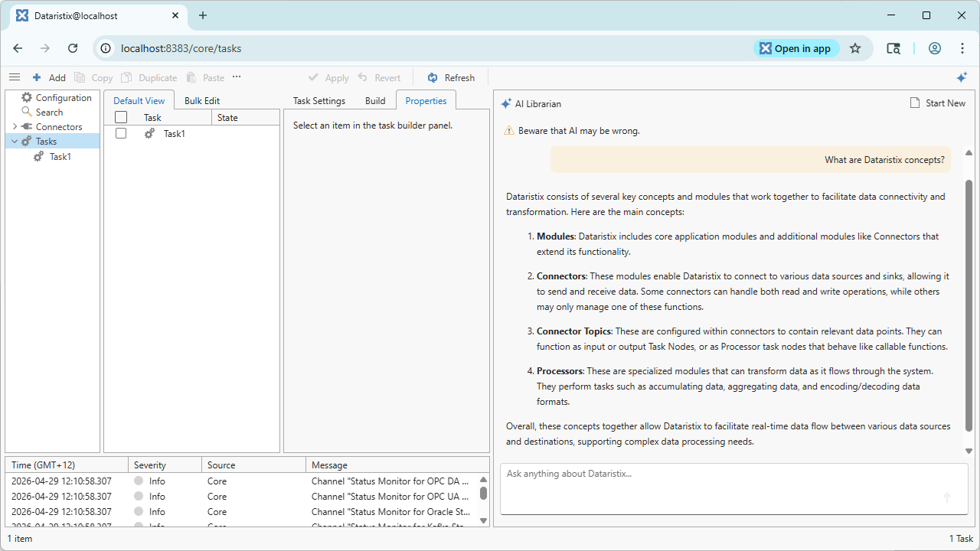Click the Source column header
980x551 pixels.
pyautogui.click(x=253, y=465)
